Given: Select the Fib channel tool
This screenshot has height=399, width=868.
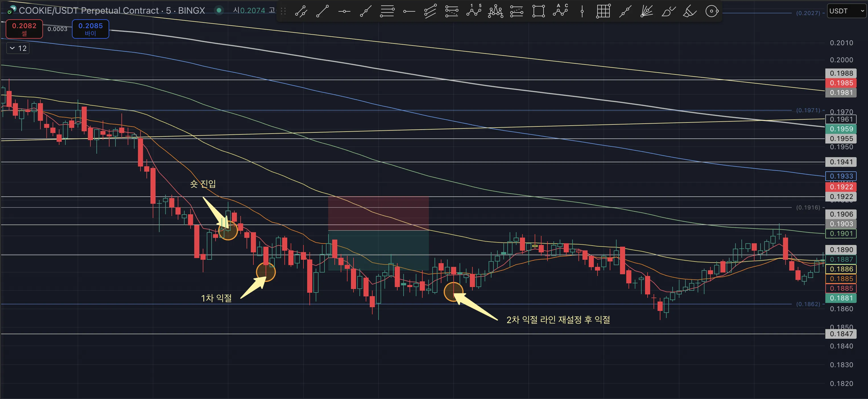Looking at the screenshot, I should (517, 11).
